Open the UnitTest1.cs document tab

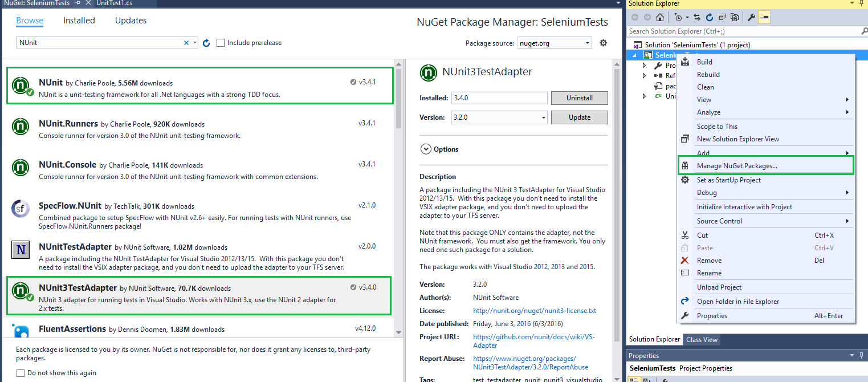pos(114,3)
